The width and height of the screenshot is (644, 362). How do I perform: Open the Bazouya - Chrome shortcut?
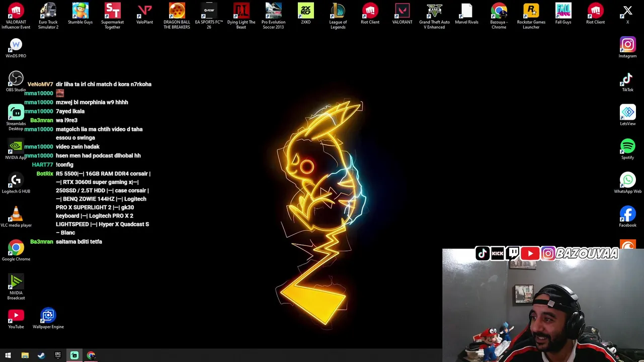tap(499, 16)
